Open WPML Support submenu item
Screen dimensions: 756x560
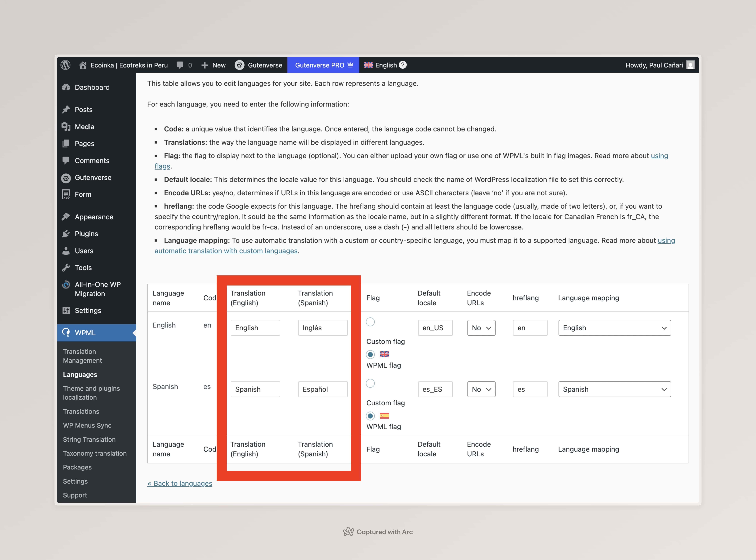75,495
